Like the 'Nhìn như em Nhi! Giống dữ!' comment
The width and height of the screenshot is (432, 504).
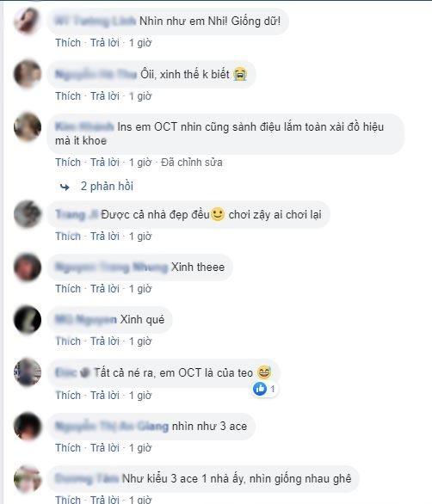click(68, 43)
